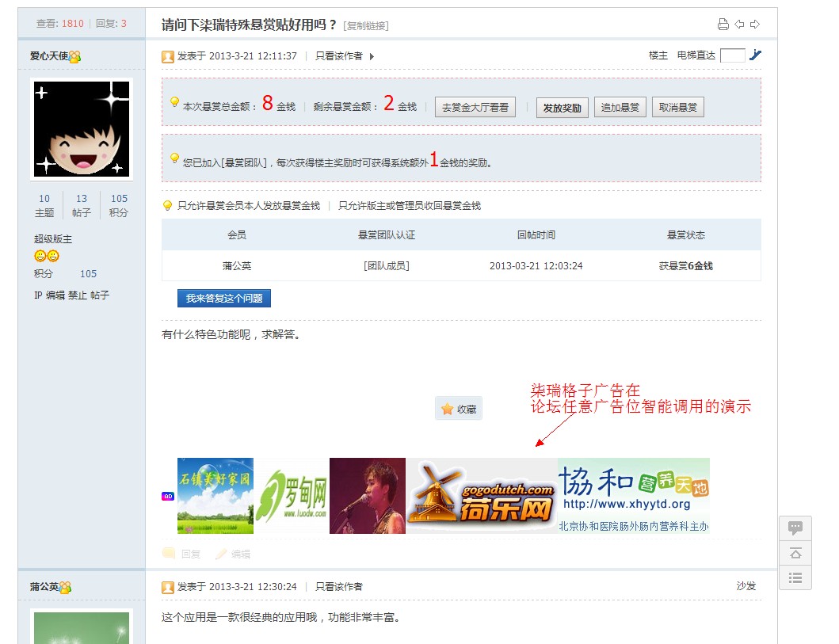The image size is (839, 644).
Task: Open the 石镇美好家园 banner ad
Action: [x=215, y=496]
